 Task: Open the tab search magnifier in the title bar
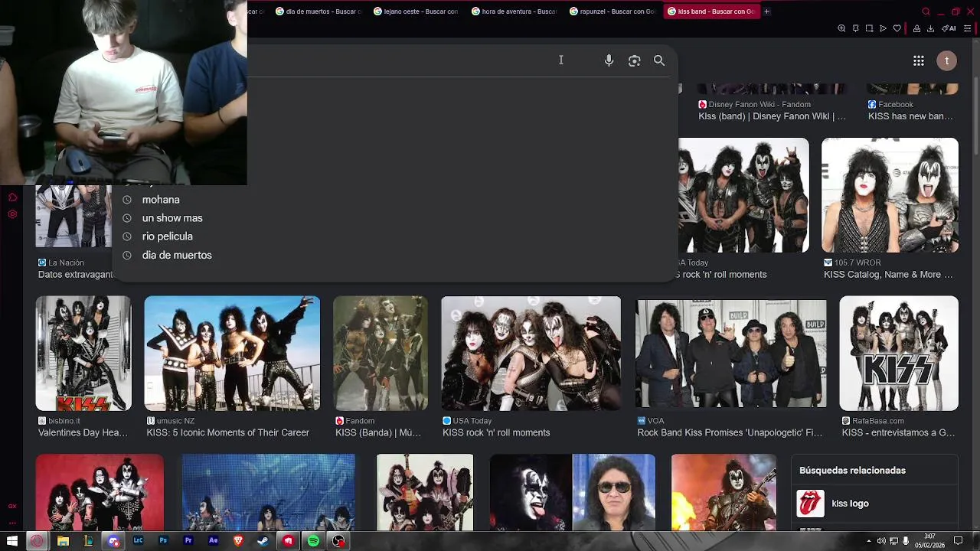[926, 11]
